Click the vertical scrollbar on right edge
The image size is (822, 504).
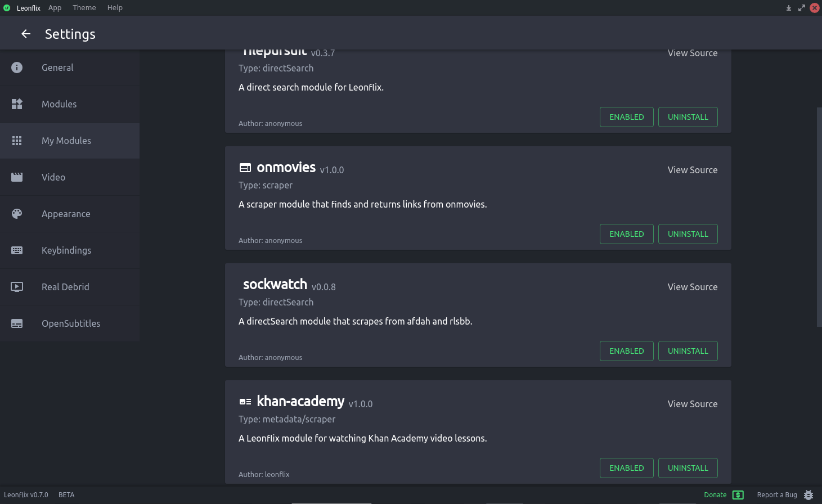tap(819, 217)
